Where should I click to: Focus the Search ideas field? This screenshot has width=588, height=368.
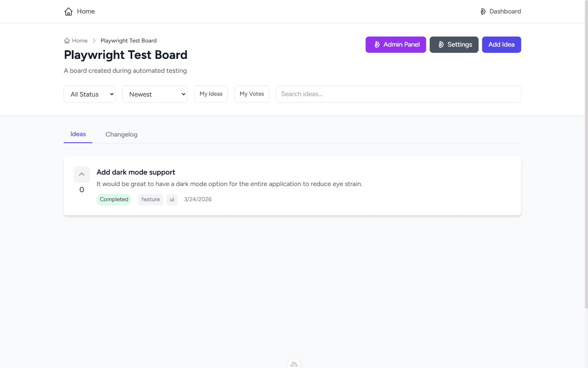[399, 94]
